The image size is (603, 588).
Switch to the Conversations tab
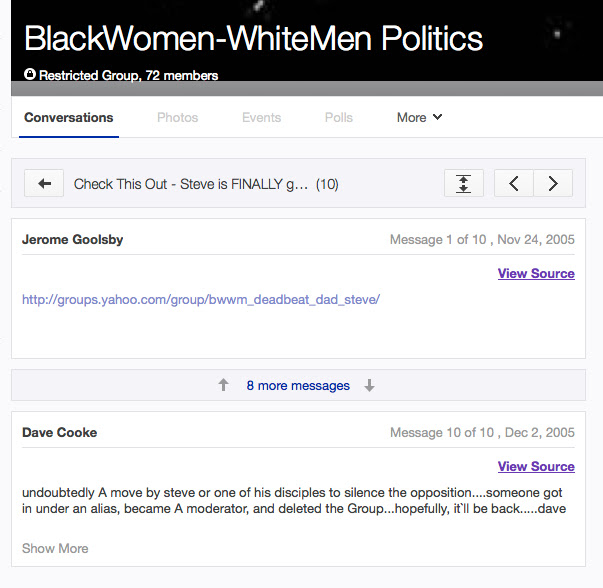[68, 117]
